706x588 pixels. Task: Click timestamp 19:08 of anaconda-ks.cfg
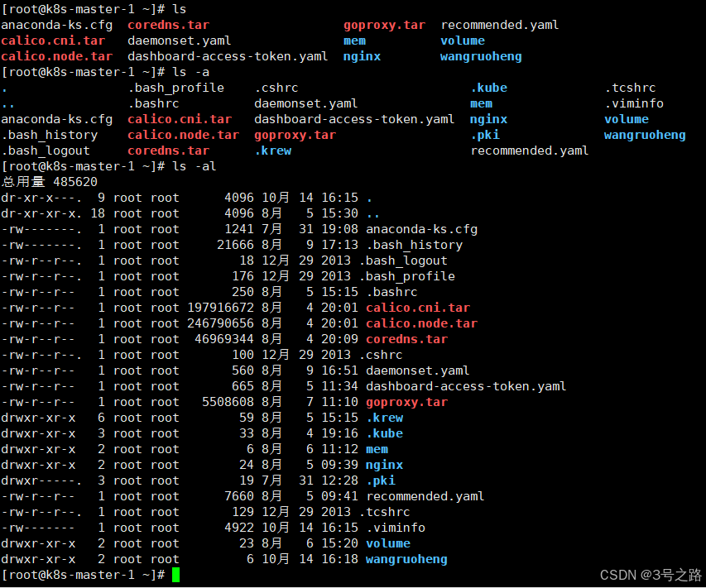[x=340, y=229]
